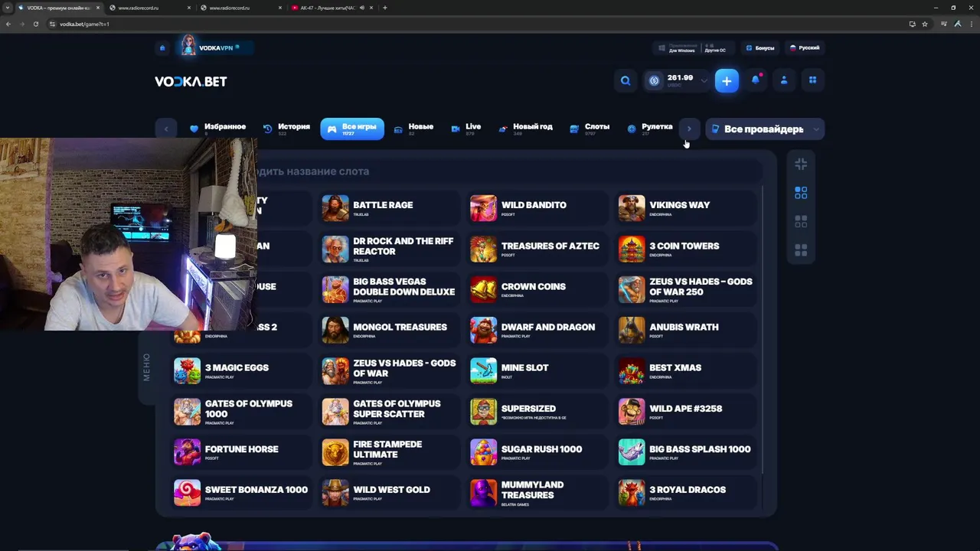The width and height of the screenshot is (980, 551).
Task: Open the Wild West Gold game
Action: tap(388, 493)
